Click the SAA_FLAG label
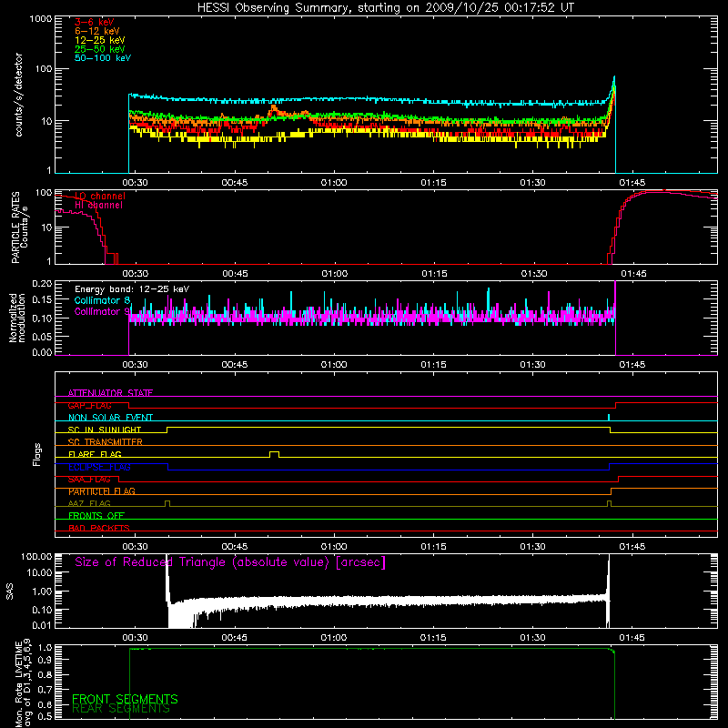The image size is (728, 728). [89, 480]
